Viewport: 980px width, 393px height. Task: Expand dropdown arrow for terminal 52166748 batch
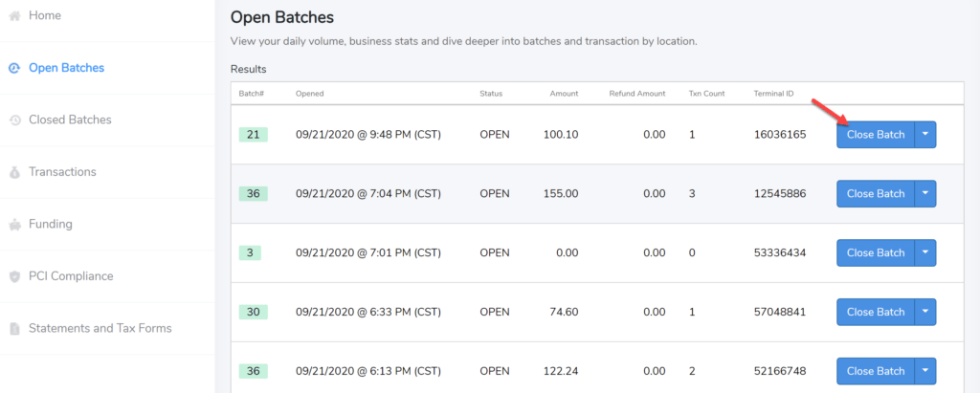pos(925,371)
